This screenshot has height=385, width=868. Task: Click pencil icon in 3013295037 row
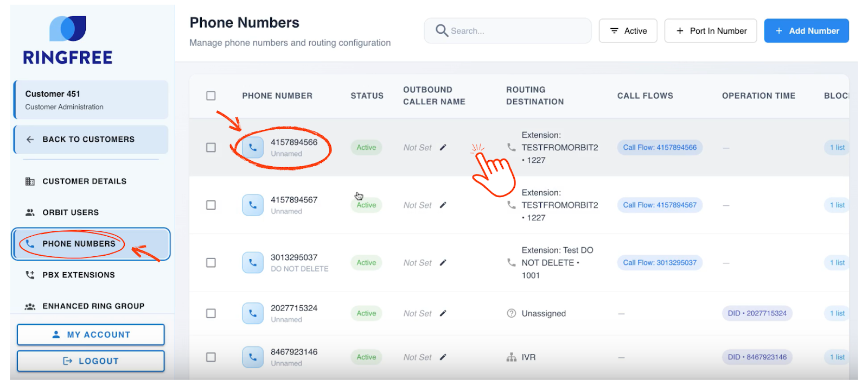click(x=443, y=263)
